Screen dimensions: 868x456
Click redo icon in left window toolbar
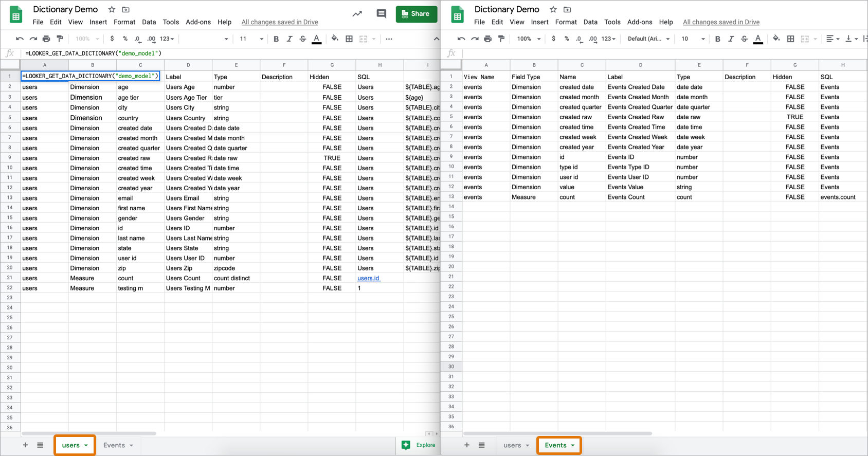point(33,39)
